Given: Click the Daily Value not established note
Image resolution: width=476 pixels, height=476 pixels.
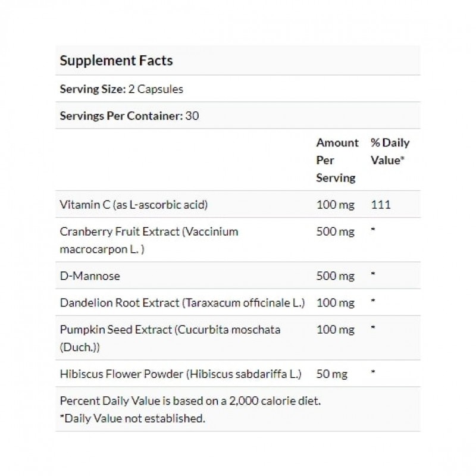Looking at the screenshot, I should (133, 418).
